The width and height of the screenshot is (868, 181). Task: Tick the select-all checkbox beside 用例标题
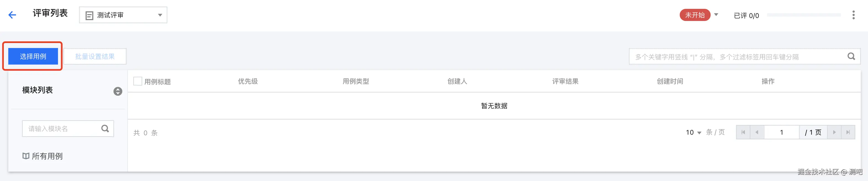point(137,81)
